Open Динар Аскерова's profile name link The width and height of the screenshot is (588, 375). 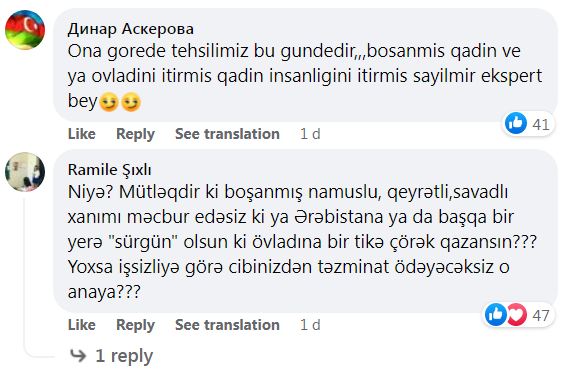pyautogui.click(x=131, y=29)
